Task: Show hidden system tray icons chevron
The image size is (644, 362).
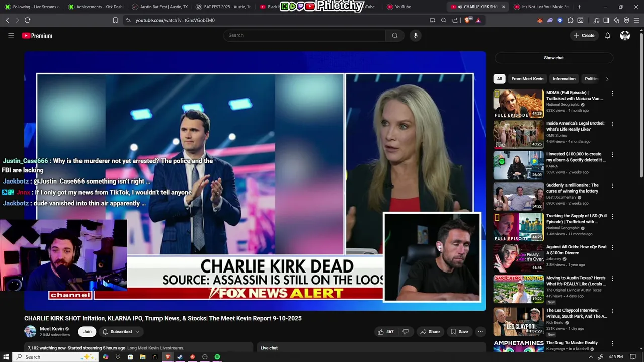Action: tap(591, 357)
